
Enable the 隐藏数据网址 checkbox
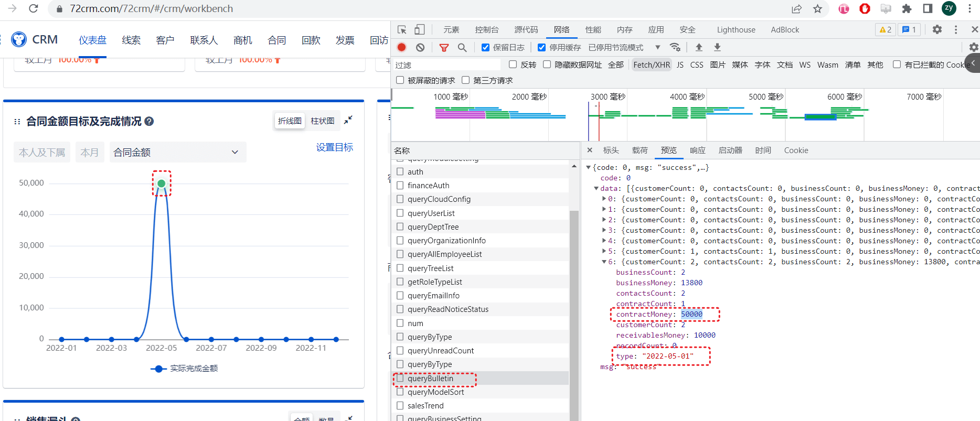click(x=547, y=64)
